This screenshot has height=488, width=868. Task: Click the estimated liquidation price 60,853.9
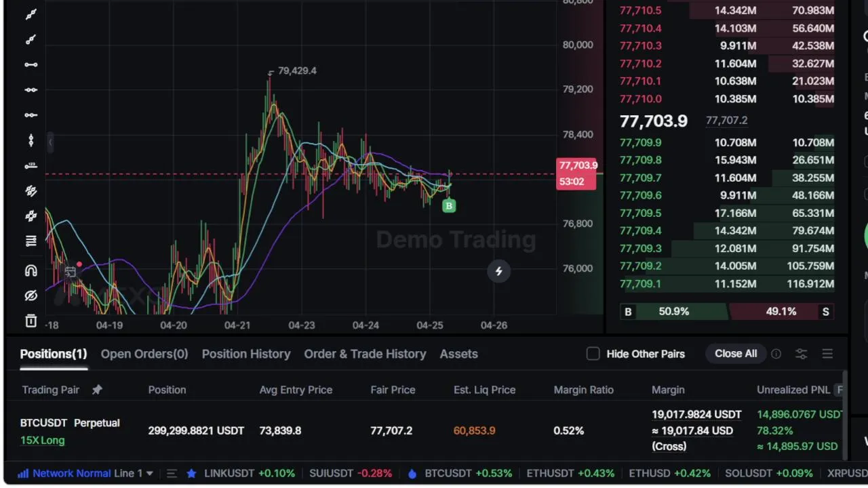point(474,430)
